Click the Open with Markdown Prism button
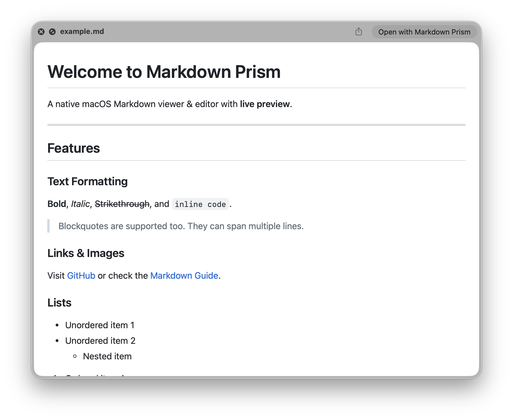Viewport: 513px width, 420px height. click(x=423, y=32)
